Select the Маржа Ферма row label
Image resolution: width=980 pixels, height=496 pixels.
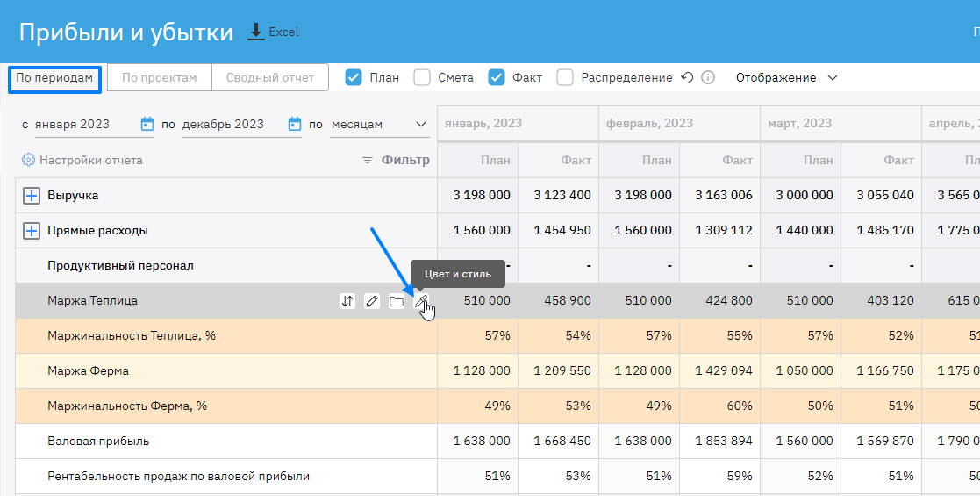(x=88, y=371)
